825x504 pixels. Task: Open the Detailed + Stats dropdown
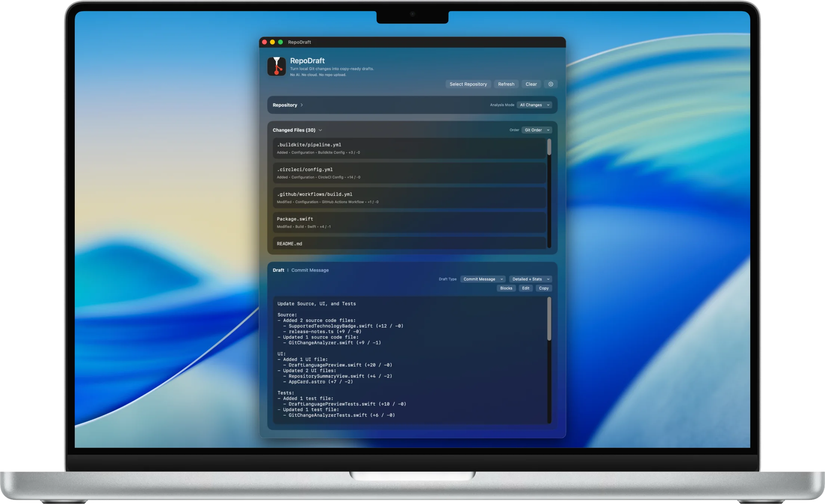click(531, 279)
